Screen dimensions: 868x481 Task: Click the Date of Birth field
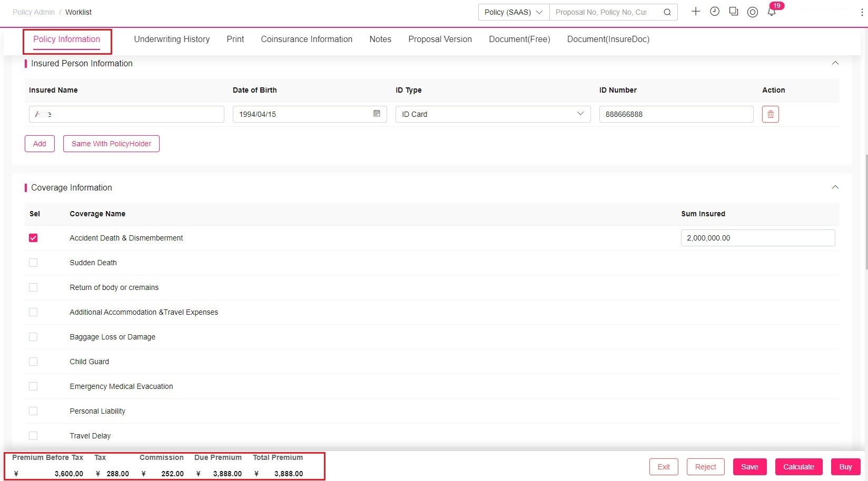pyautogui.click(x=310, y=114)
